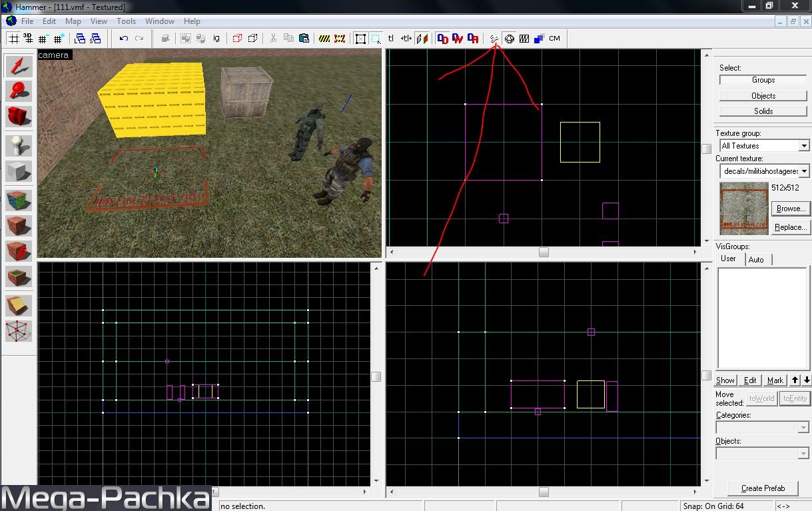
Task: Open the View menu
Action: [x=99, y=21]
